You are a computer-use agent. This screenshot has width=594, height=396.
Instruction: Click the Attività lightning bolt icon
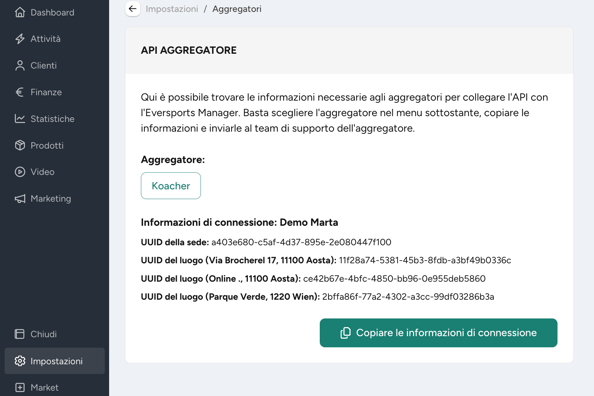click(x=20, y=39)
